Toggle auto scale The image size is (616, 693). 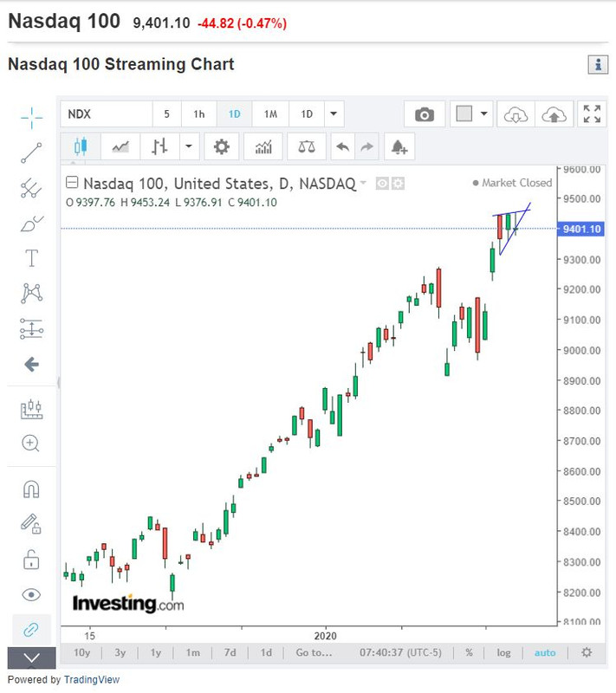click(545, 652)
